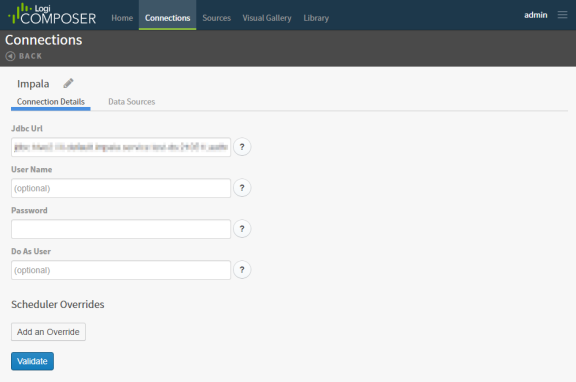576x382 pixels.
Task: Open help for Password field
Action: 242,229
